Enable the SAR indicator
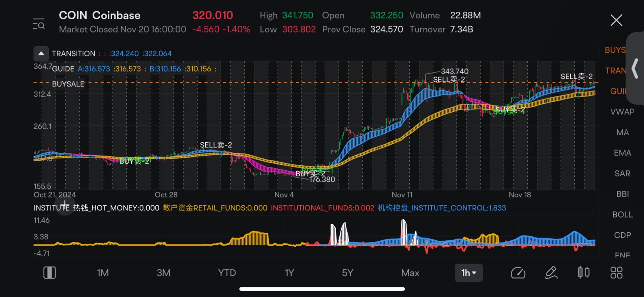This screenshot has height=297, width=644. pyautogui.click(x=622, y=173)
